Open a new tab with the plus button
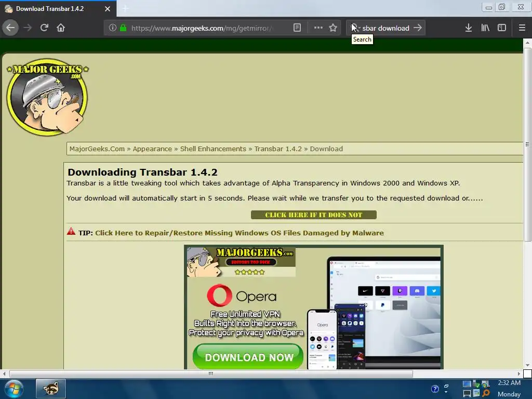Screen dimensions: 532x399 125,8
